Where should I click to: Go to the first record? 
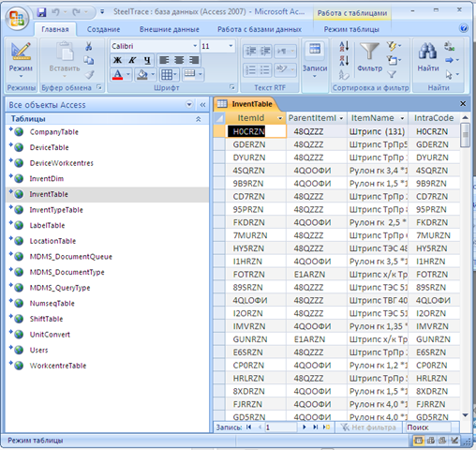click(x=249, y=427)
